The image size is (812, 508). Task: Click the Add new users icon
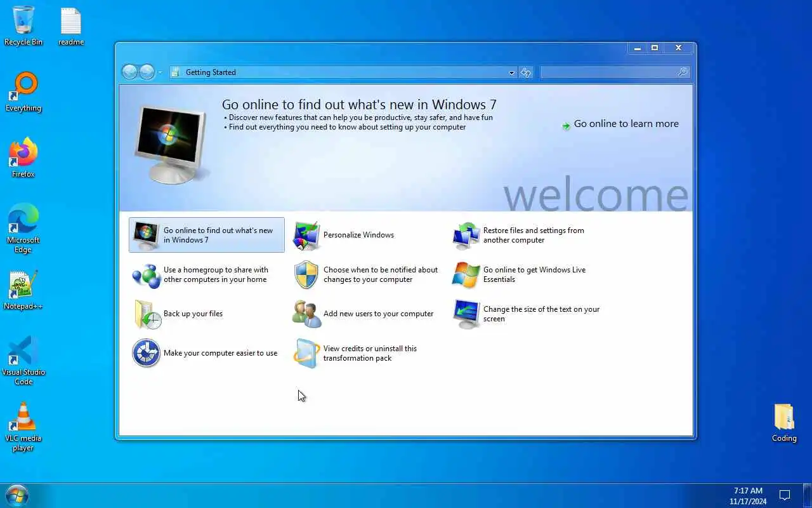306,314
